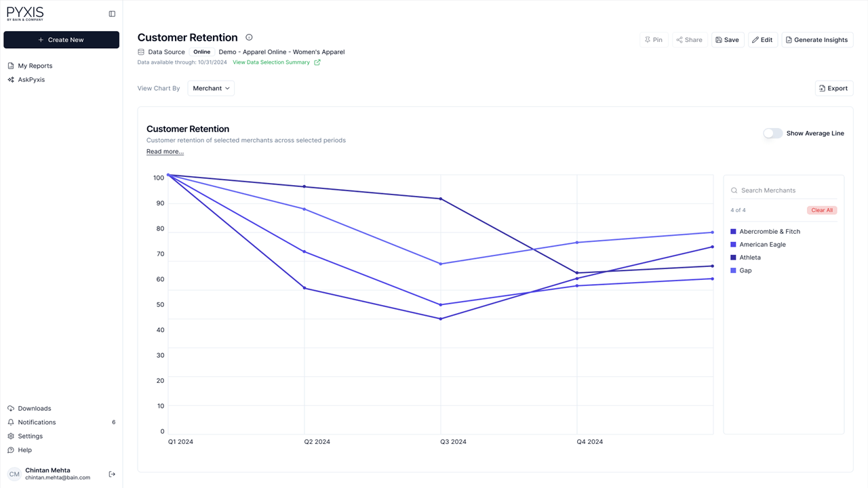The width and height of the screenshot is (868, 488).
Task: Click the My Reports document icon
Action: point(11,66)
